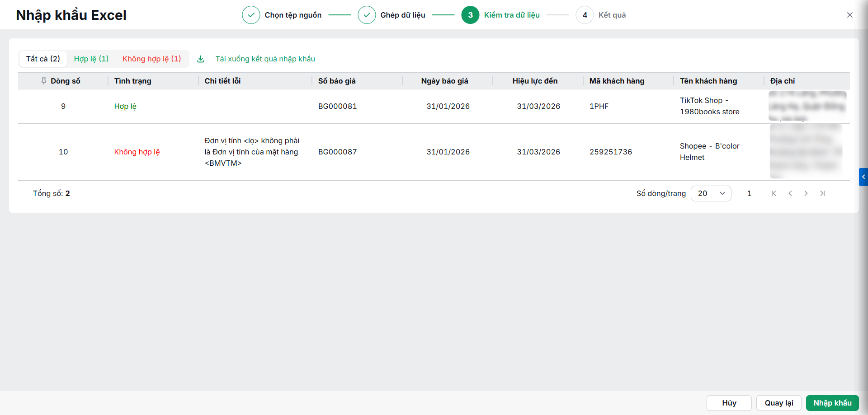
Task: Expand the blue side panel handle
Action: tap(863, 177)
